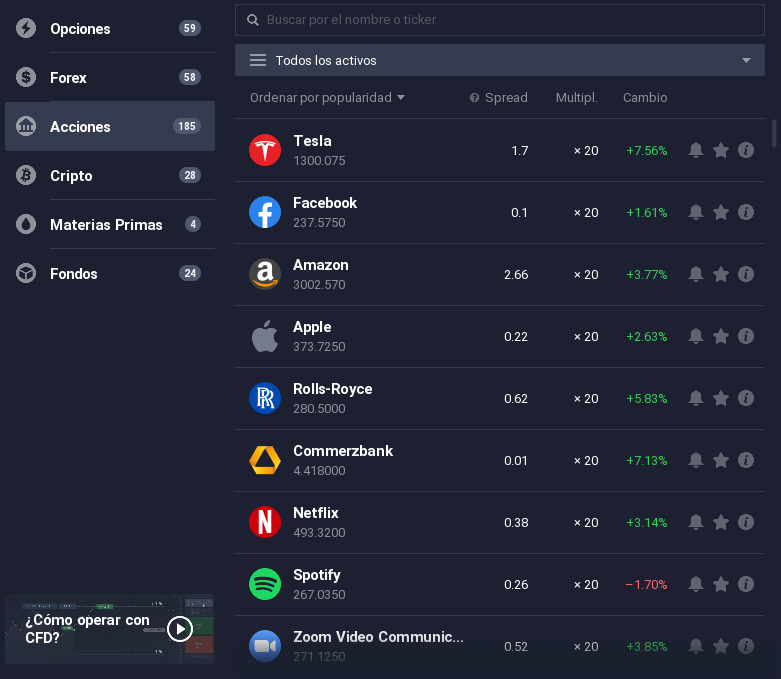Open the Cripto category
Image resolution: width=781 pixels, height=679 pixels.
tap(110, 175)
